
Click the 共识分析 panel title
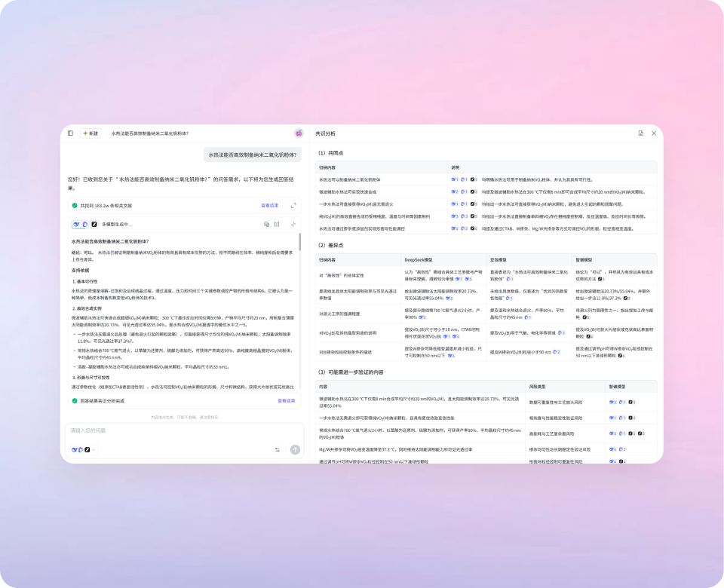[x=326, y=133]
